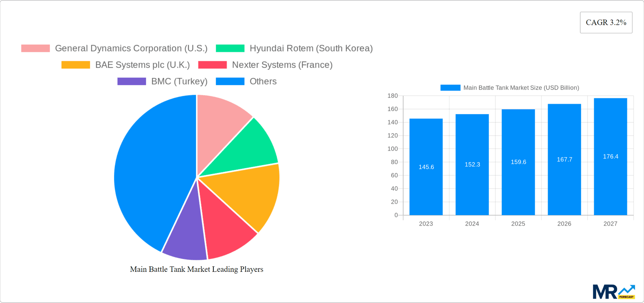Select the 2023 axis label
Viewport: 644px width, 303px height.
click(x=426, y=223)
